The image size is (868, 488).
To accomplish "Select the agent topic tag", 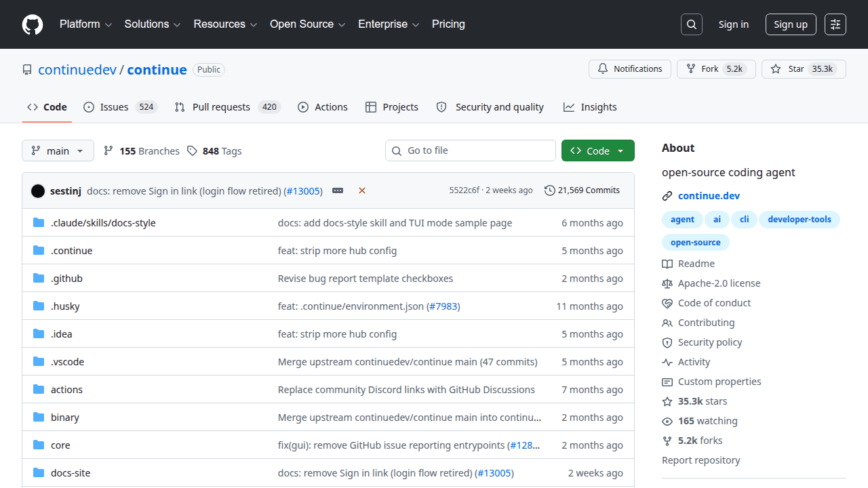I will pos(682,220).
